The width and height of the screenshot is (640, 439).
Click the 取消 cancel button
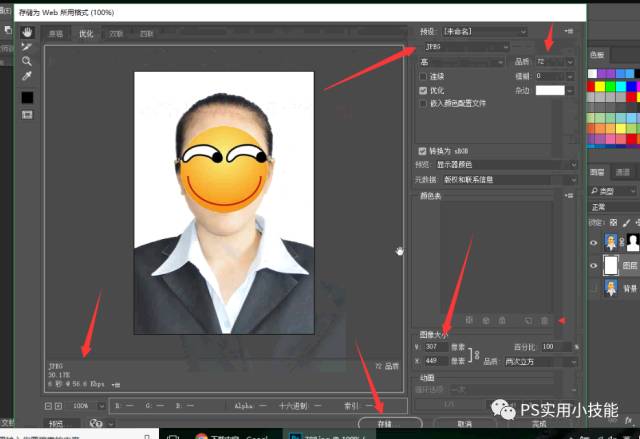[x=464, y=423]
